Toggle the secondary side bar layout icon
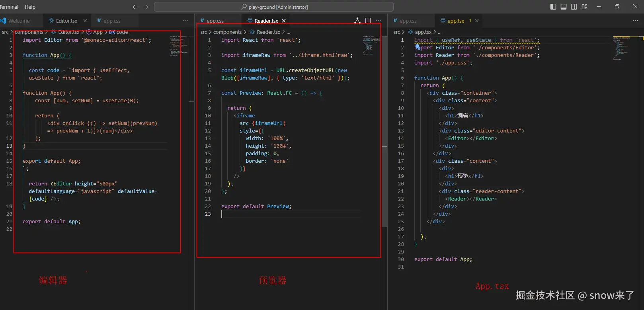The height and width of the screenshot is (310, 644). [574, 7]
